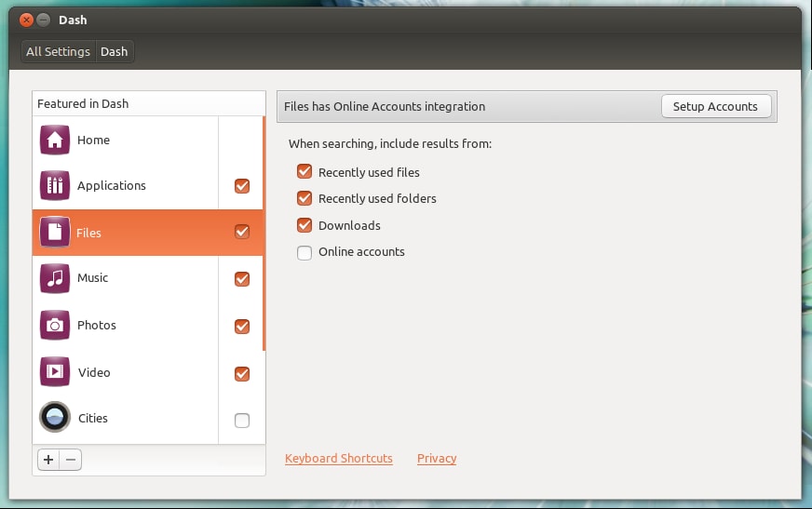812x509 pixels.
Task: Toggle the Downloads checkbox
Action: tap(304, 225)
